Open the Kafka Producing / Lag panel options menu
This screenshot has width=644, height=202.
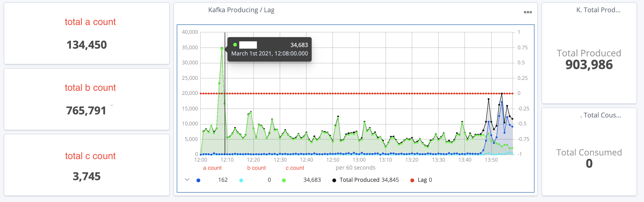(528, 12)
